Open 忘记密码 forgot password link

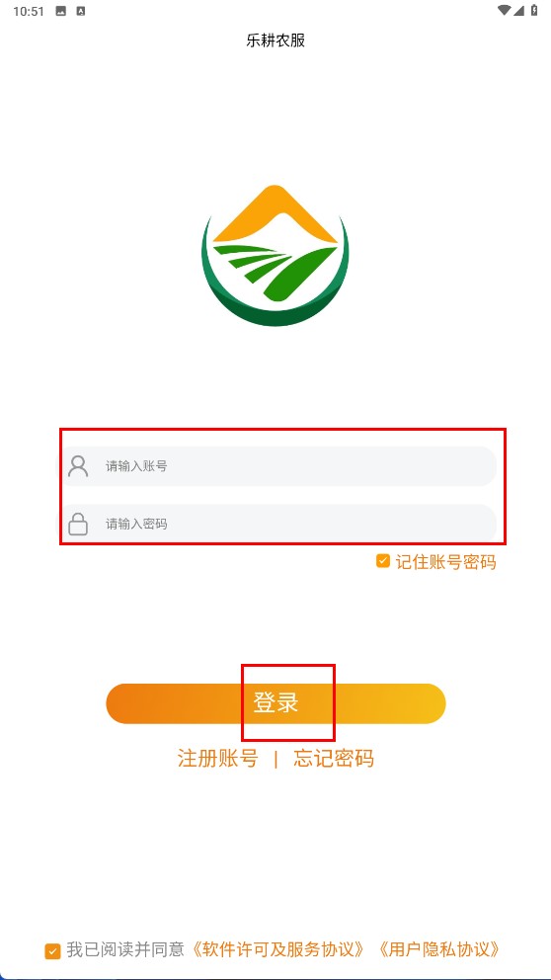334,758
